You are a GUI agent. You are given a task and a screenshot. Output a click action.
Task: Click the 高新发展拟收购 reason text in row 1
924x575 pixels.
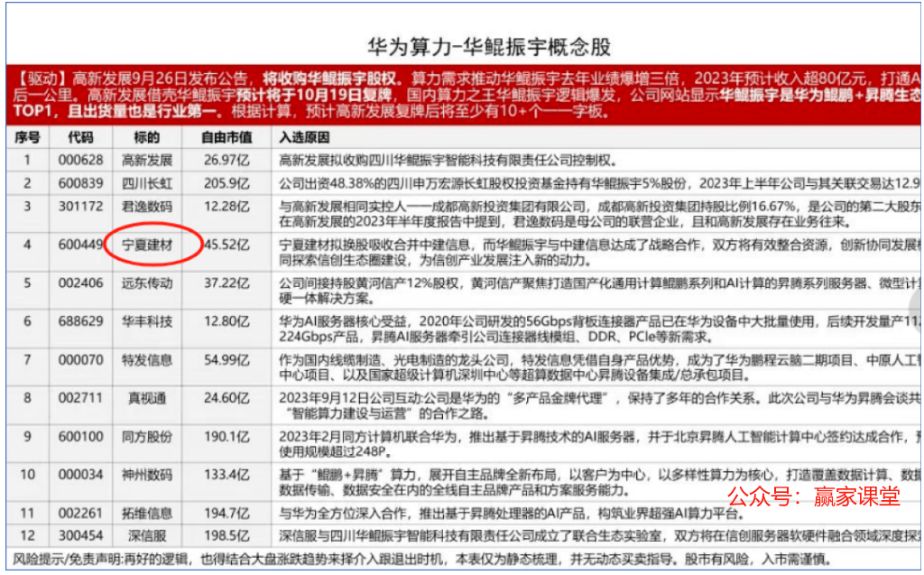coord(448,160)
